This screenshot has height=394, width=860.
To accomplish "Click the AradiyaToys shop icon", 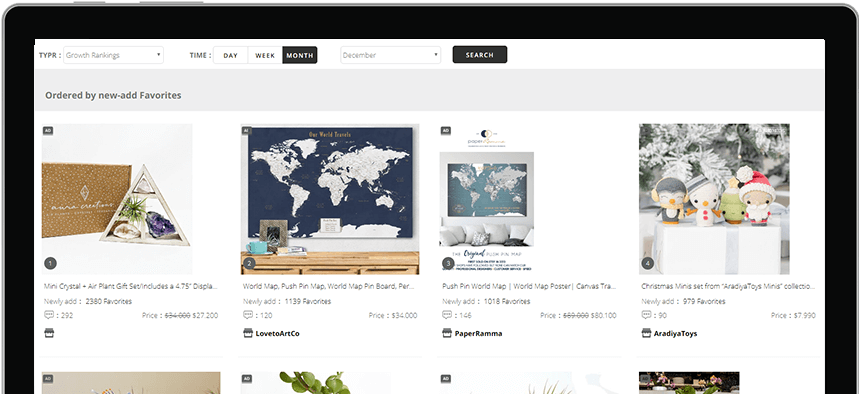I will pos(646,333).
